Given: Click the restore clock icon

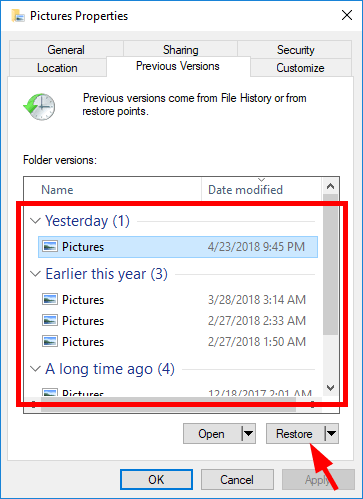Looking at the screenshot, I should [39, 107].
